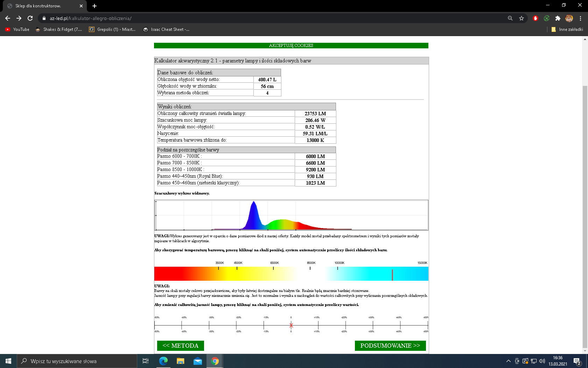Open a new browser tab

click(94, 6)
